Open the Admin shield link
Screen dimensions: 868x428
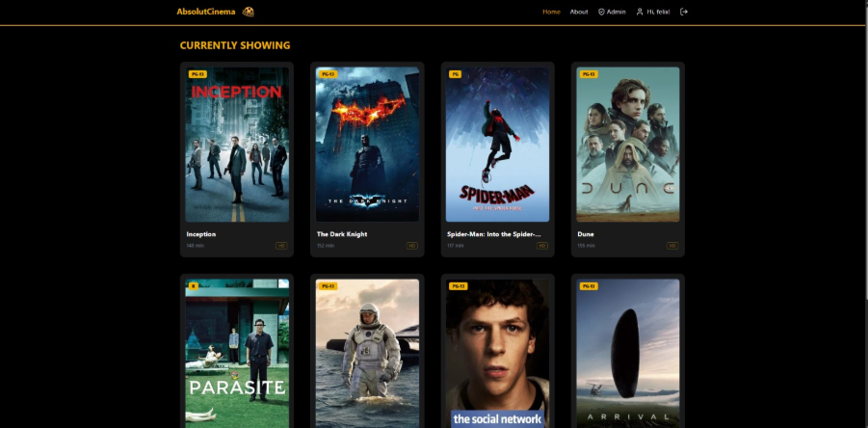coord(612,12)
